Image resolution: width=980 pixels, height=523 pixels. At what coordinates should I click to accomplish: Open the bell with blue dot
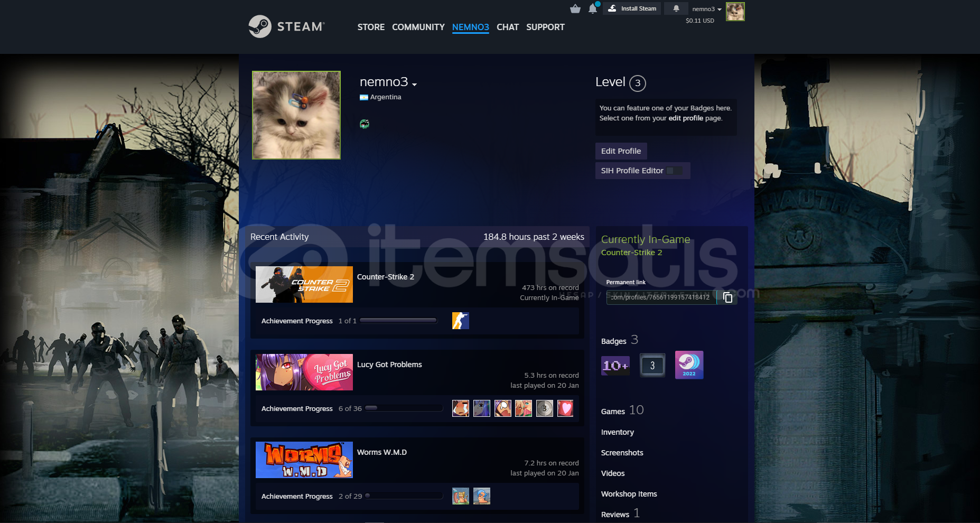tap(593, 8)
